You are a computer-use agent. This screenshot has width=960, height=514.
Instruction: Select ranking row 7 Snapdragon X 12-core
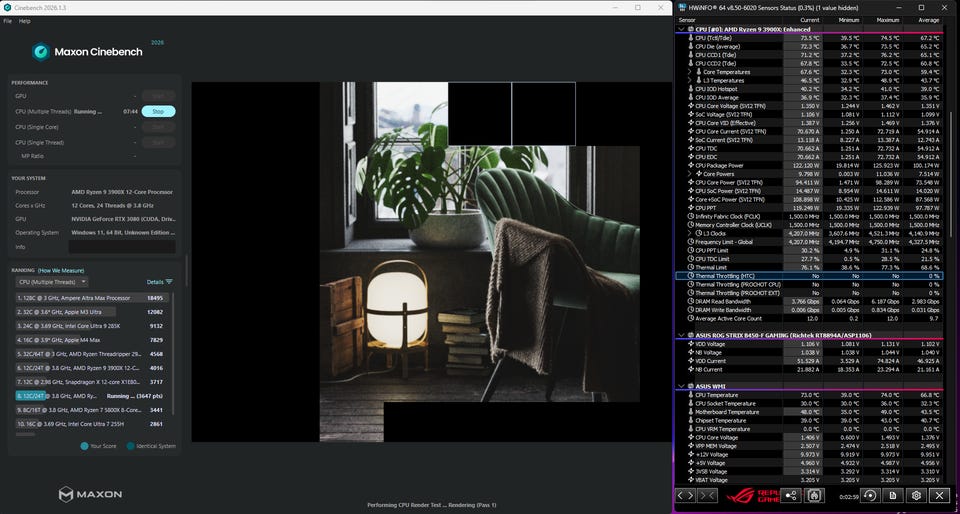(x=92, y=382)
